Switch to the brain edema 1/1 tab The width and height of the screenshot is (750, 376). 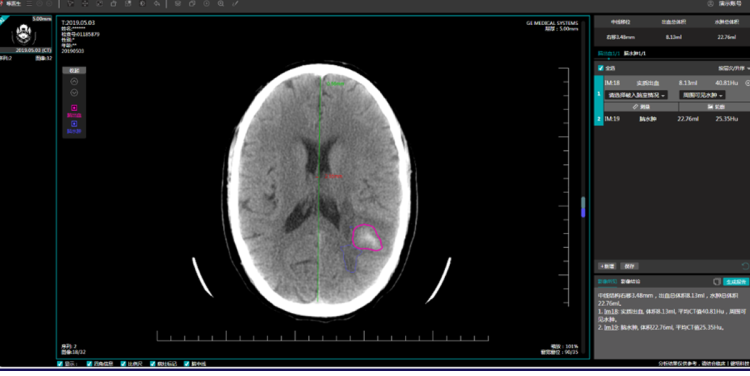tap(635, 54)
